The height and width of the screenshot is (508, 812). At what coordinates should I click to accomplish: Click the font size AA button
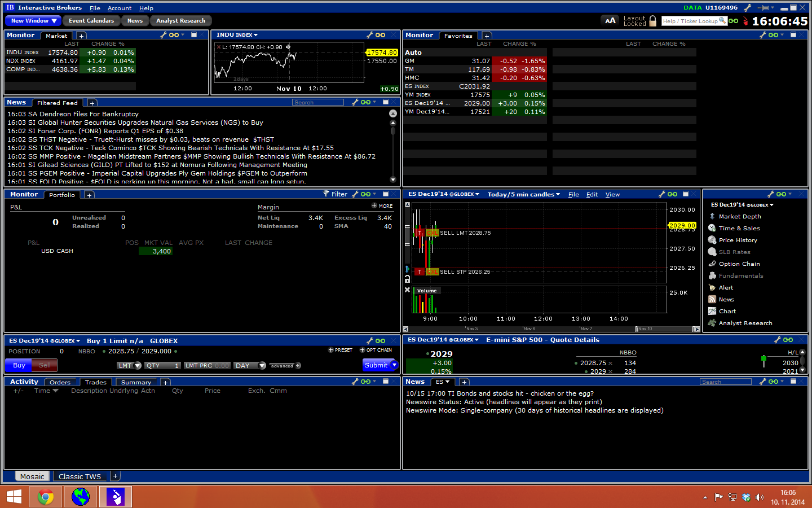[x=610, y=21]
